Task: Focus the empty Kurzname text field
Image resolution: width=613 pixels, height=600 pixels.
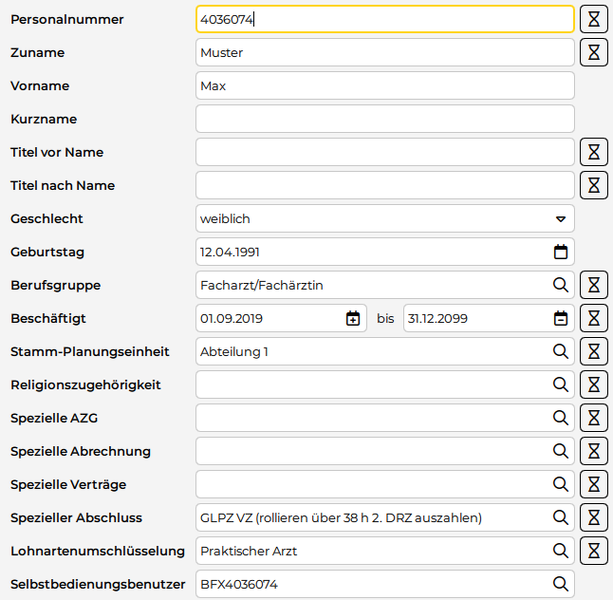Action: pos(385,119)
